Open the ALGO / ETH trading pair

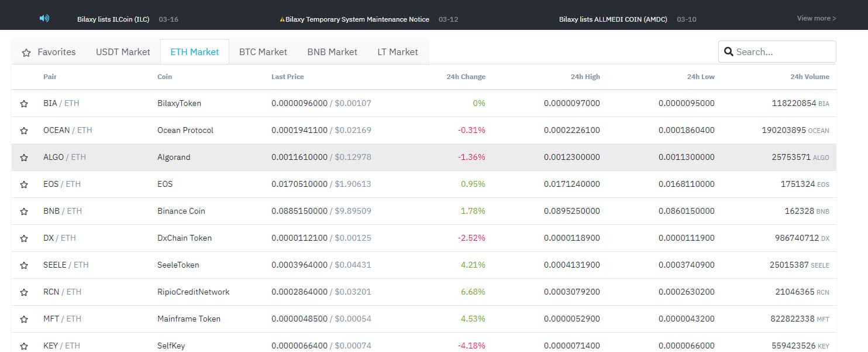pyautogui.click(x=64, y=157)
